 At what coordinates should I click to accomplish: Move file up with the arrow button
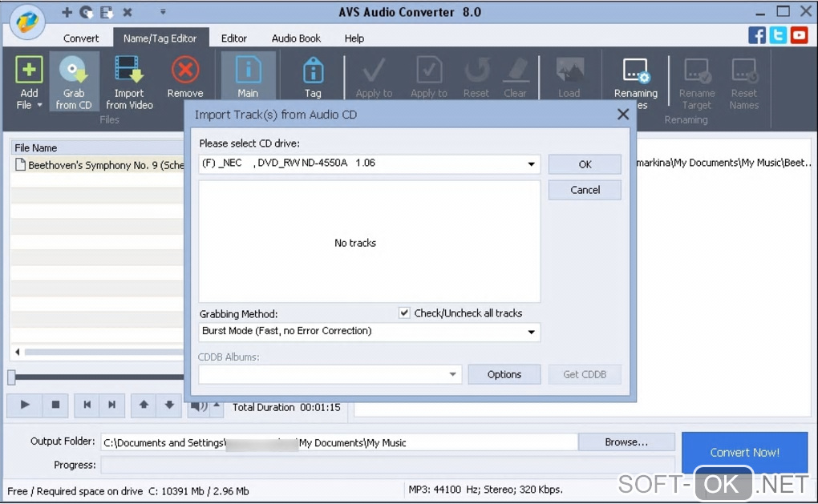click(x=144, y=405)
